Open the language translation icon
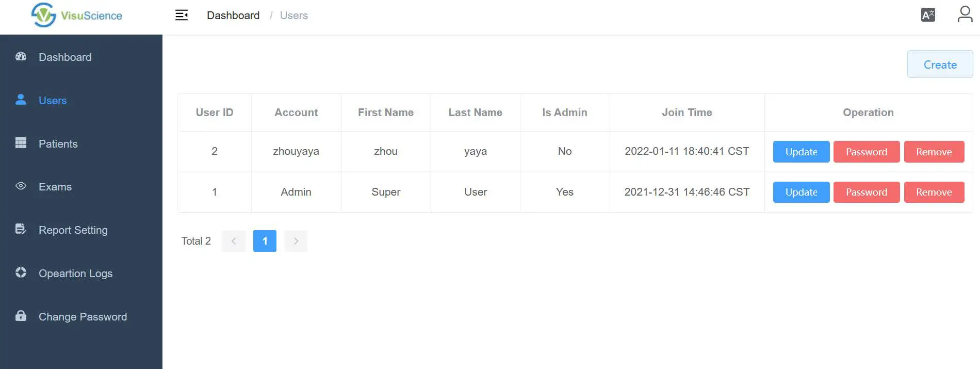 pyautogui.click(x=928, y=15)
